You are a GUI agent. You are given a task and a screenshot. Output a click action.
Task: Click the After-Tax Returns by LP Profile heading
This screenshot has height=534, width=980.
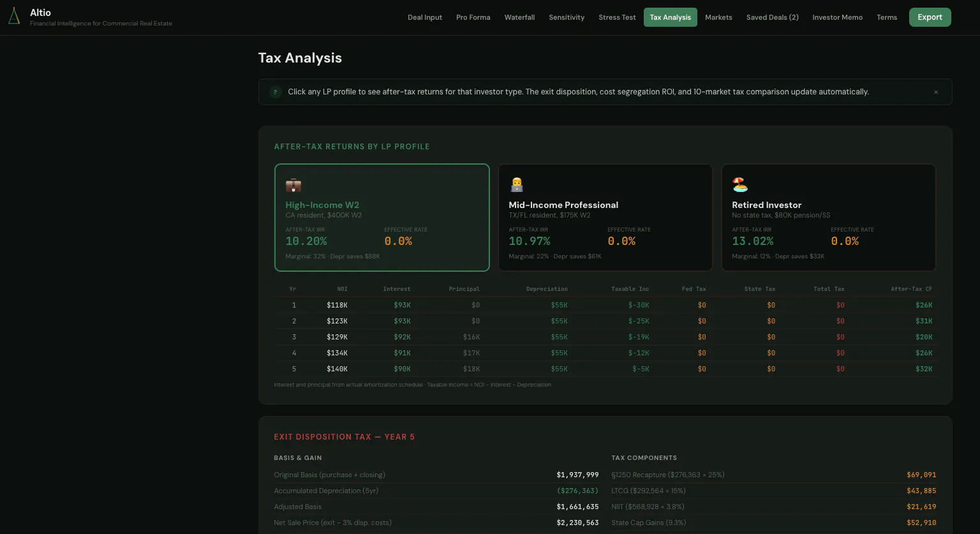tap(352, 147)
